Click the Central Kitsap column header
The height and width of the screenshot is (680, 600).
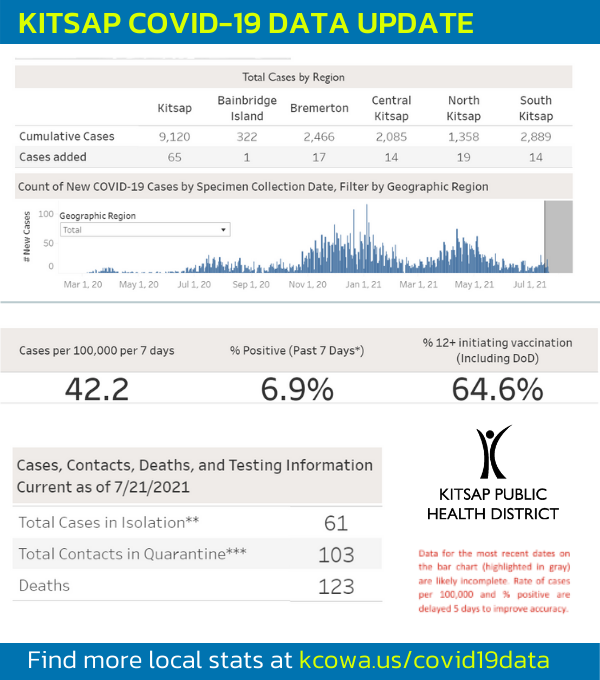click(391, 107)
